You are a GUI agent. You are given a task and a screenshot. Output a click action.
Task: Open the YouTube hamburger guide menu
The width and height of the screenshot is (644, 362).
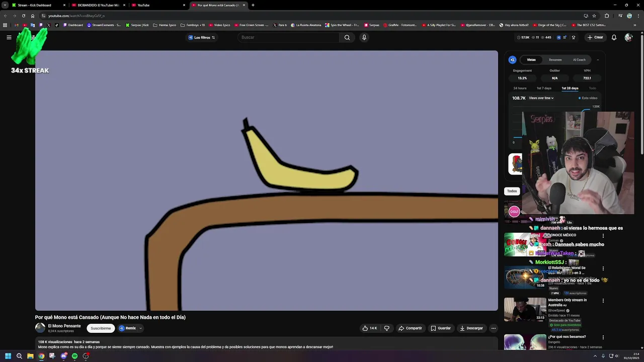click(x=9, y=37)
